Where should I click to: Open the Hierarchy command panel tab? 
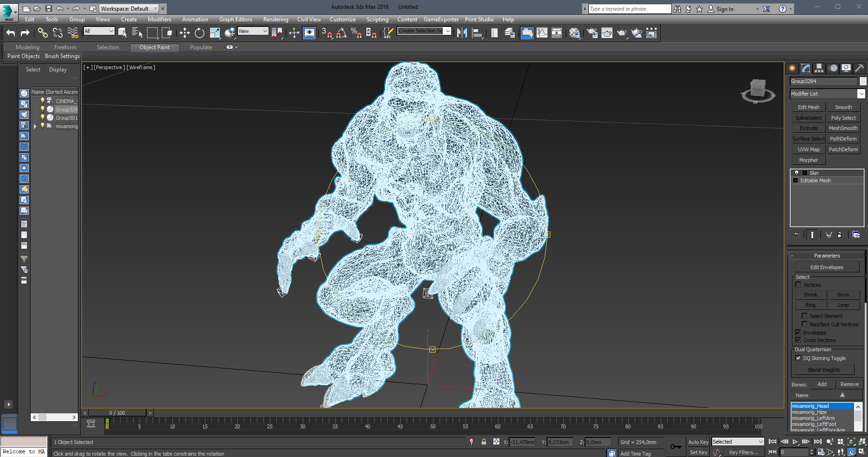click(819, 68)
